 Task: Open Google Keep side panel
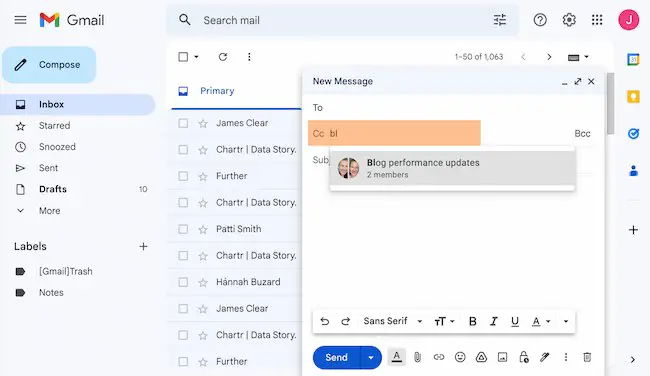coord(633,97)
